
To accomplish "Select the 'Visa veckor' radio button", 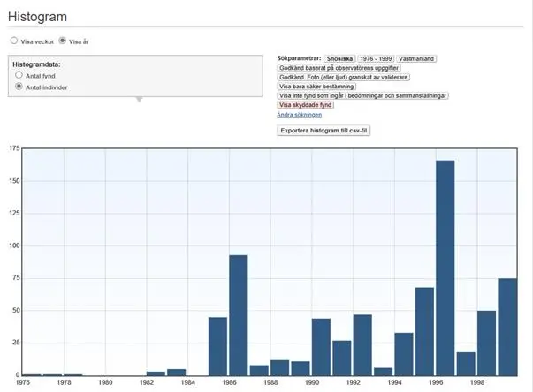I will pos(14,41).
